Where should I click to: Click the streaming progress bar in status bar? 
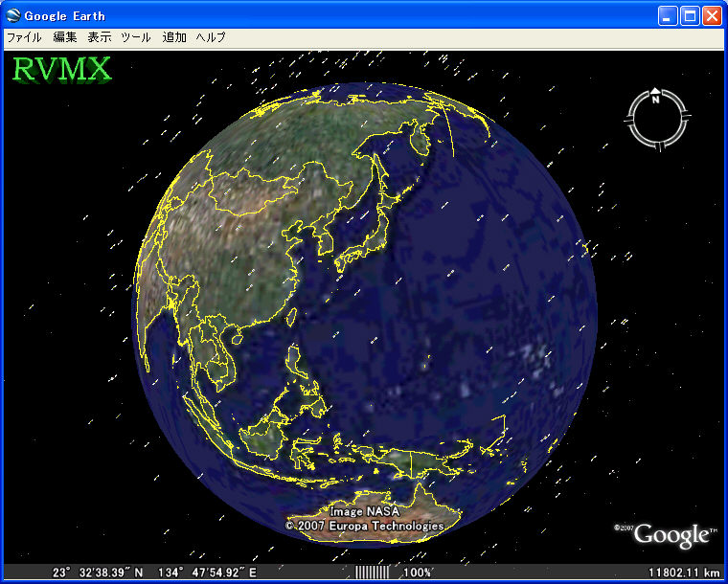tap(372, 573)
